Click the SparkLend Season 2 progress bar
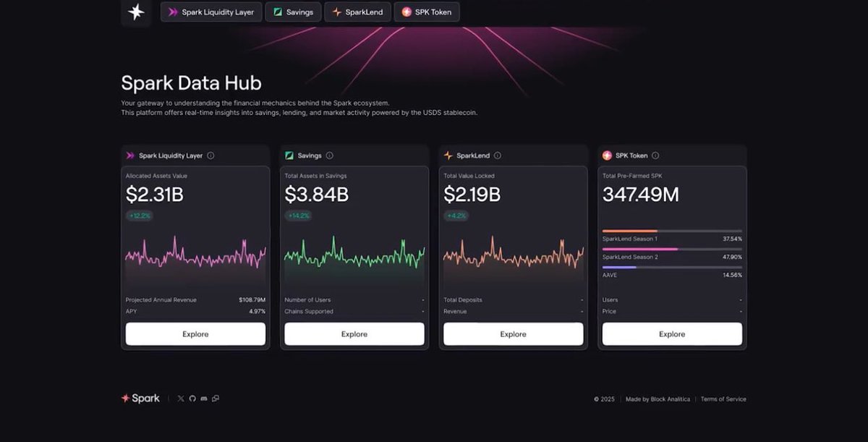Screen dimensions: 868x442 (x=672, y=249)
